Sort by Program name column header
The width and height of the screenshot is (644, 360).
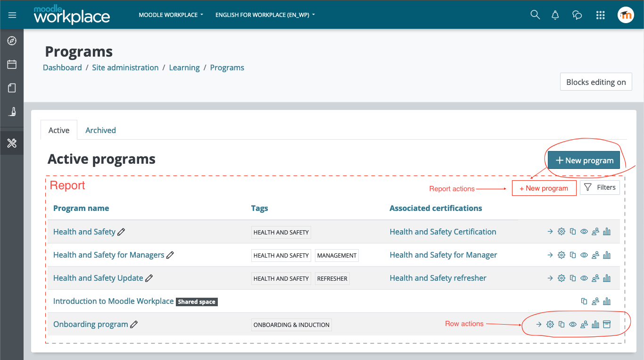tap(81, 208)
